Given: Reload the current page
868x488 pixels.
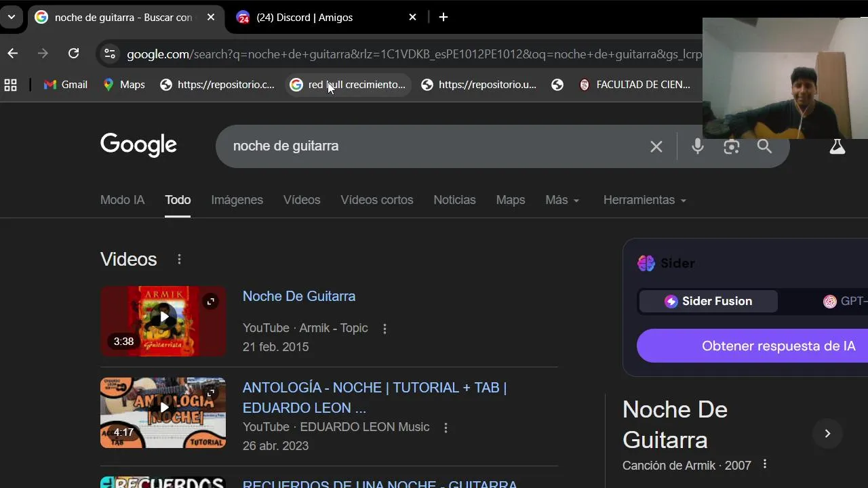Looking at the screenshot, I should pyautogui.click(x=73, y=54).
